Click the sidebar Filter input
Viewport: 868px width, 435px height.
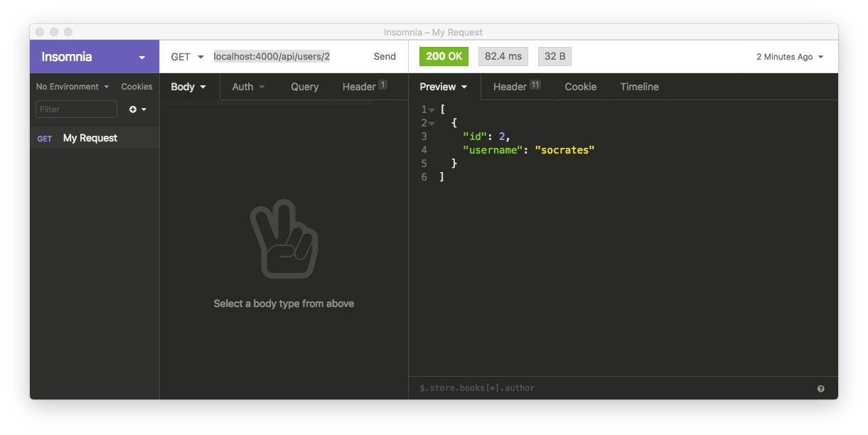pyautogui.click(x=76, y=109)
